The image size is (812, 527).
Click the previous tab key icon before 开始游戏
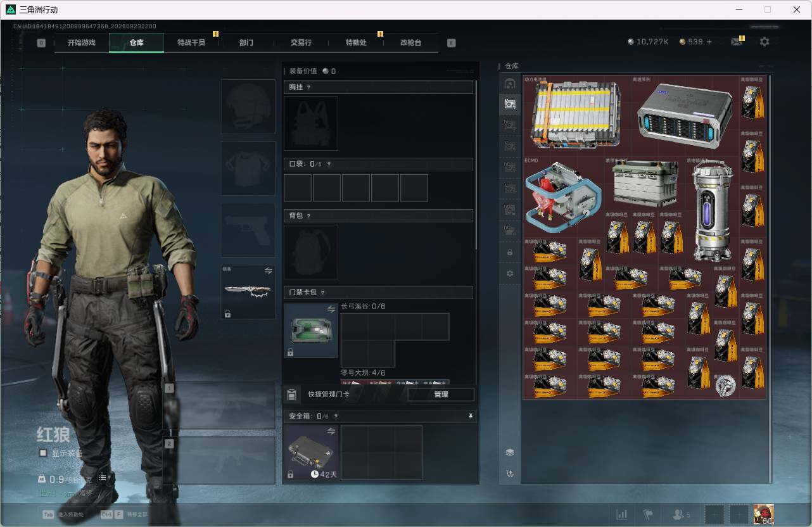point(41,43)
